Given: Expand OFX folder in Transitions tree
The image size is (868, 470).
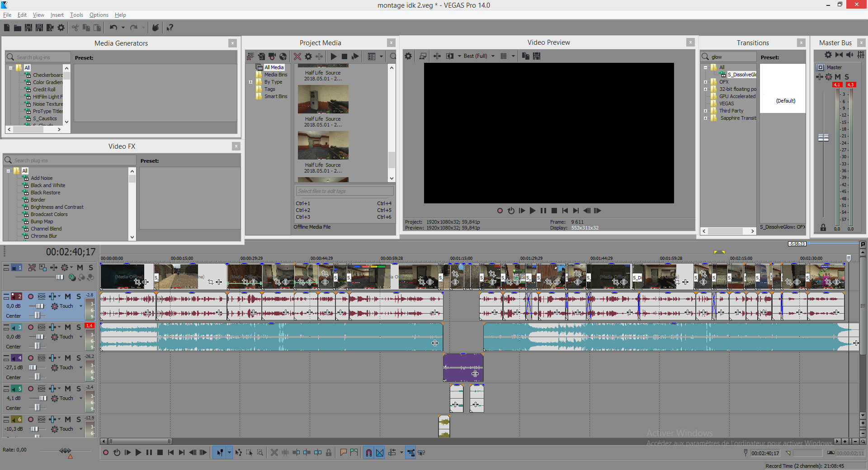Looking at the screenshot, I should click(705, 82).
